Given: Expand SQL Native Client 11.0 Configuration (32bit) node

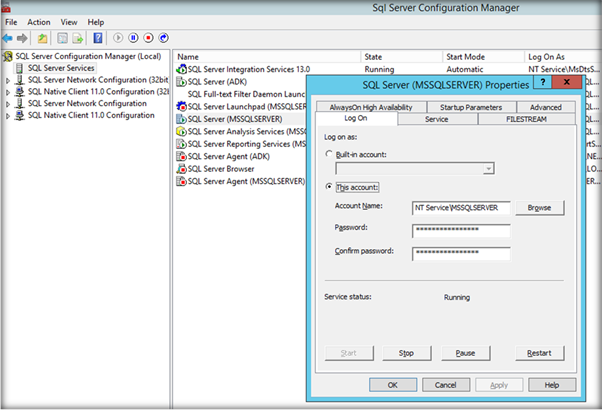Looking at the screenshot, I should [x=8, y=93].
